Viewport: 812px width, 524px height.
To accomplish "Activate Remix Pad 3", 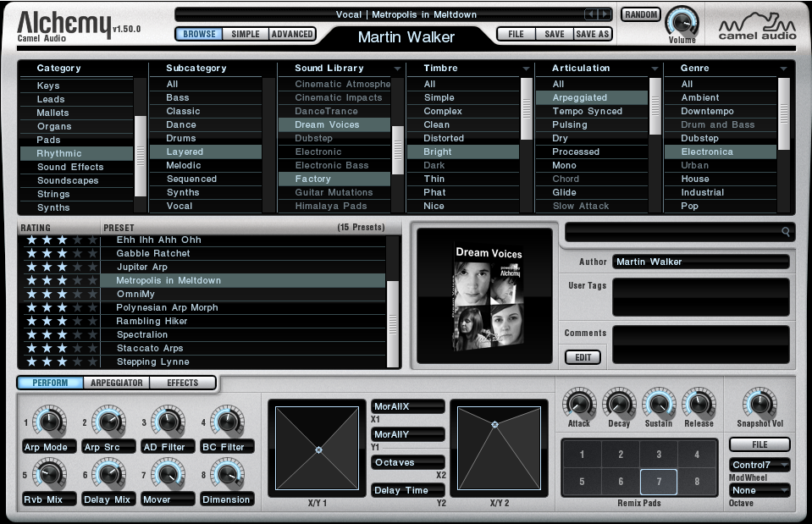I will tap(658, 454).
